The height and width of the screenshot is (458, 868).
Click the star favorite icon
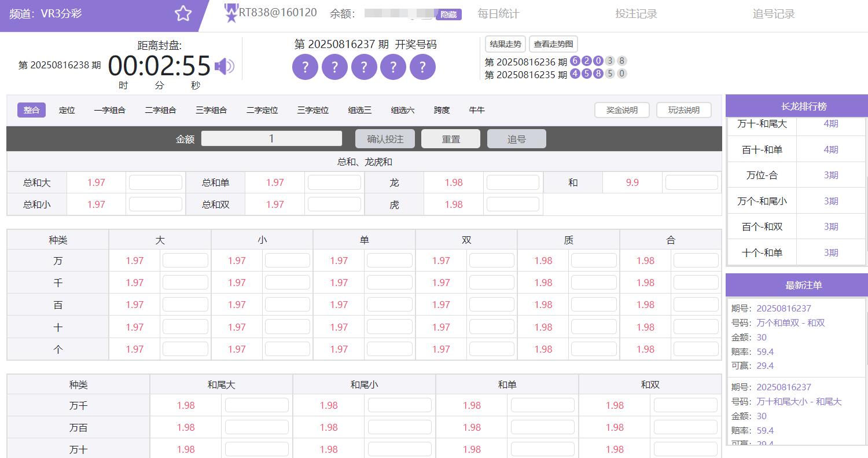point(183,12)
